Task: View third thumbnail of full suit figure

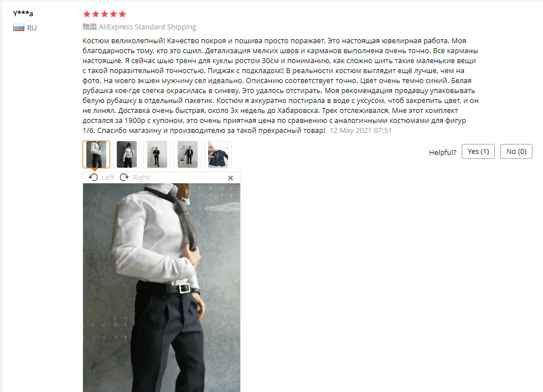Action: [157, 154]
